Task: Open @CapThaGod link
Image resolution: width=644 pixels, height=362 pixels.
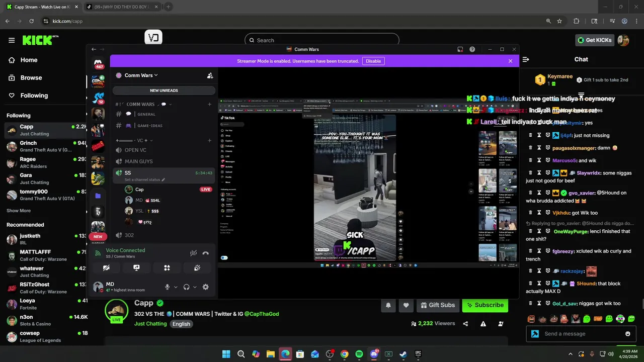Action: (262, 314)
